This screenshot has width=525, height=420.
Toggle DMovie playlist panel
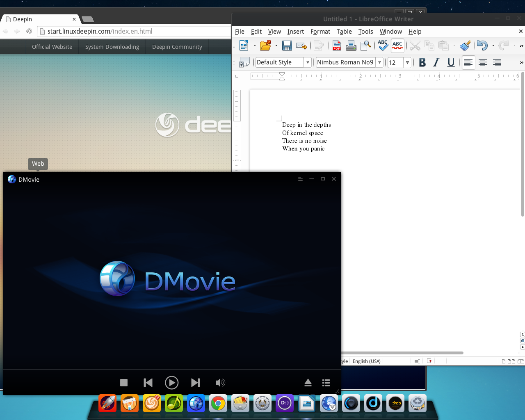click(x=326, y=383)
